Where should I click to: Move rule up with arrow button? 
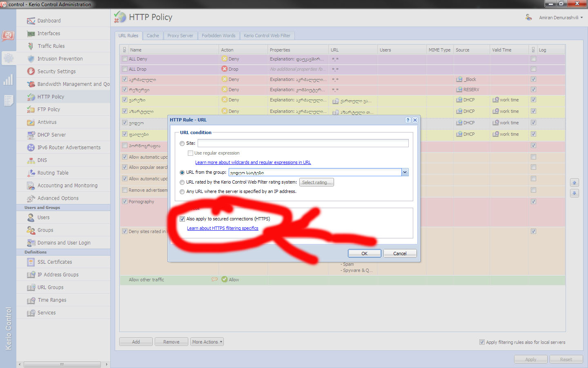click(x=575, y=183)
